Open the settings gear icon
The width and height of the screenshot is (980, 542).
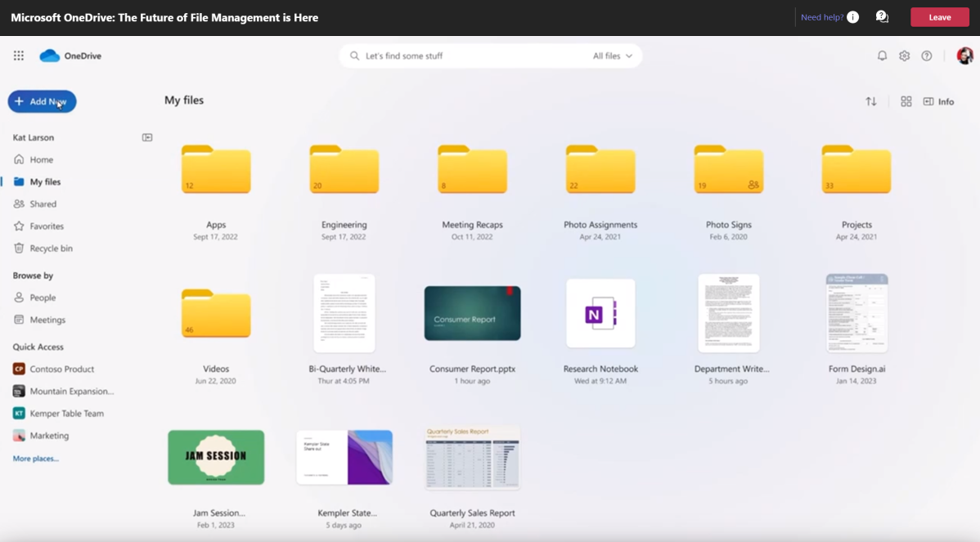coord(904,56)
